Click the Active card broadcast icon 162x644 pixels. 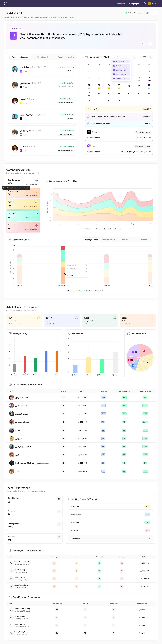tap(37, 202)
